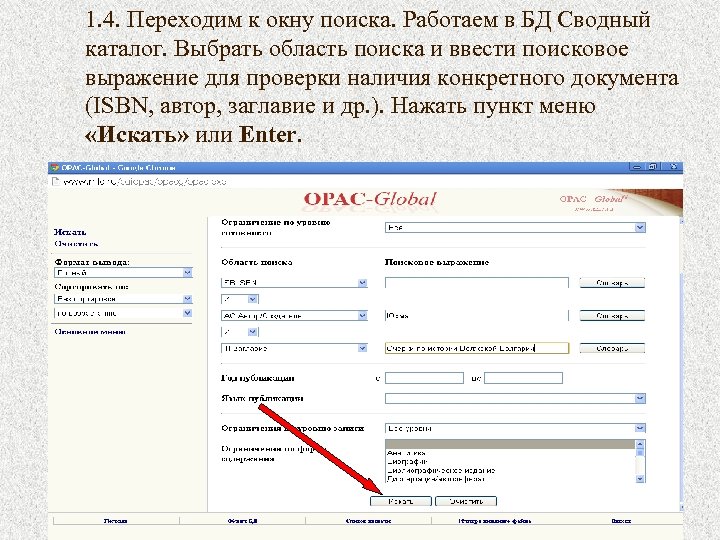Open «Список записей» in bottom menu
This screenshot has width=720, height=540.
point(368,521)
